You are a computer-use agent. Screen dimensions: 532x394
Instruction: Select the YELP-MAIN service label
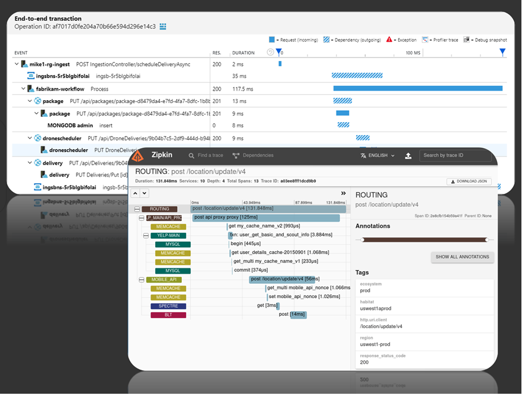click(168, 236)
